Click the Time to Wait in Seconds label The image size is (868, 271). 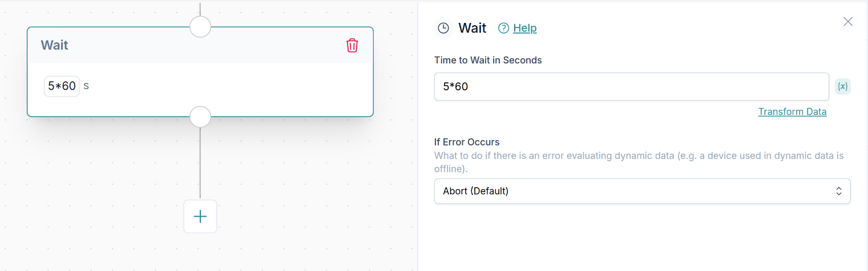pos(488,60)
